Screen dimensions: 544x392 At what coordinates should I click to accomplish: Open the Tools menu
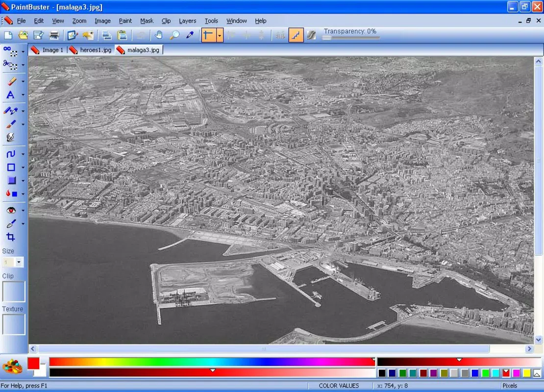[211, 21]
